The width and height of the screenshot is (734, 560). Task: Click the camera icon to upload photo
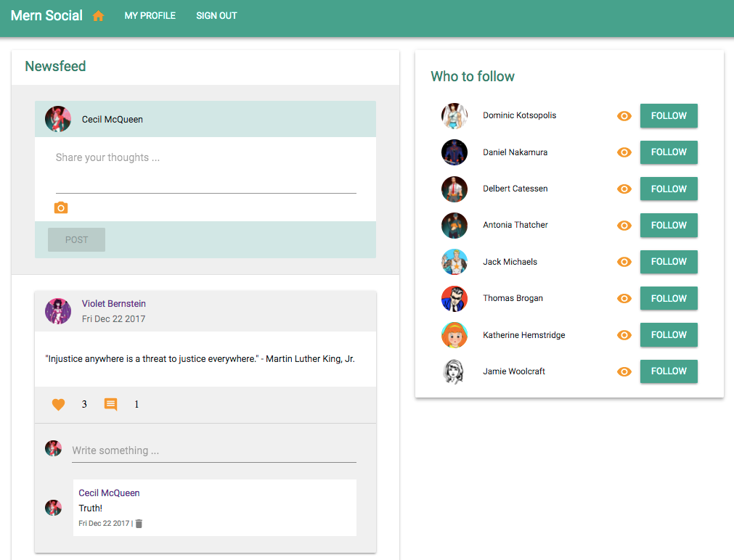[61, 208]
